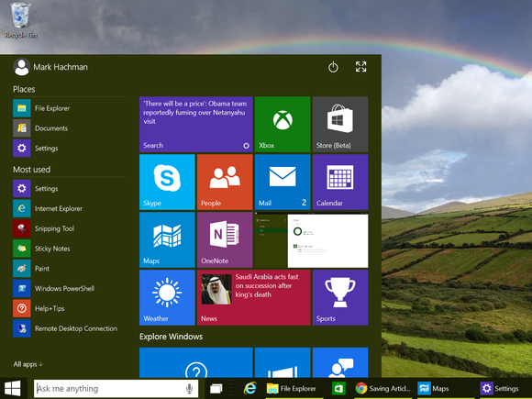
Task: Focus the Ask me anything search box
Action: tap(116, 389)
